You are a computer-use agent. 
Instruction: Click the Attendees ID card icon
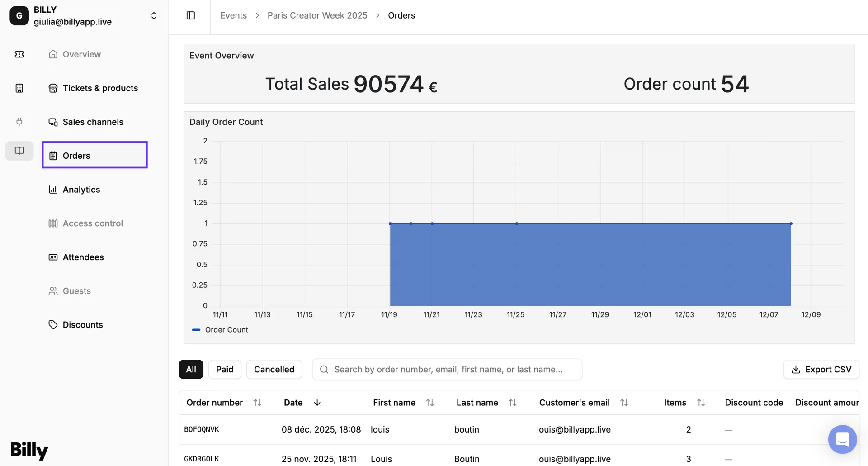53,257
